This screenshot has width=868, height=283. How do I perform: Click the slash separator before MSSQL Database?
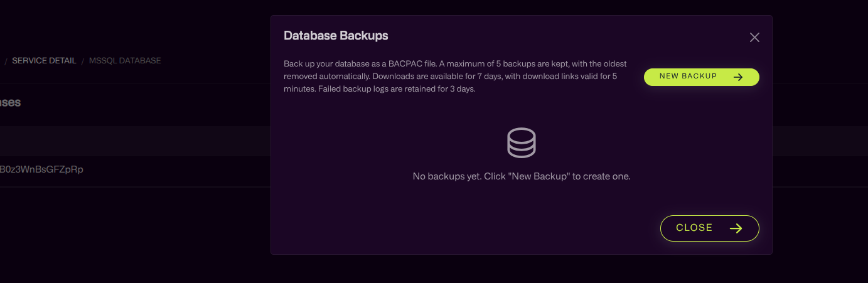pyautogui.click(x=82, y=61)
